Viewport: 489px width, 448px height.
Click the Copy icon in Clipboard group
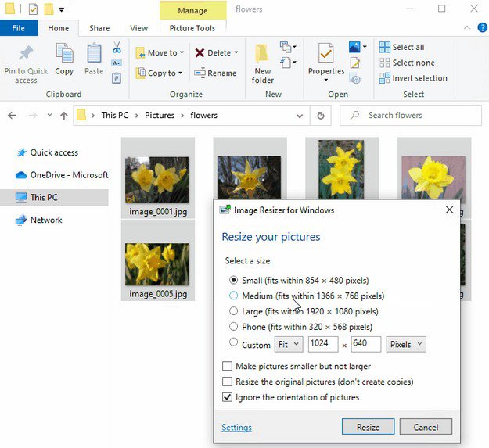[64, 55]
